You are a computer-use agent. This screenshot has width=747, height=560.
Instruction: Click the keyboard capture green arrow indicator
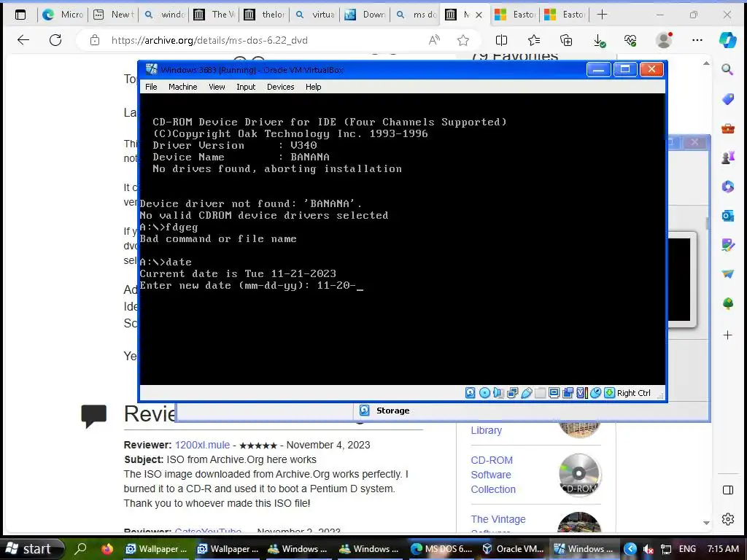[x=609, y=393]
